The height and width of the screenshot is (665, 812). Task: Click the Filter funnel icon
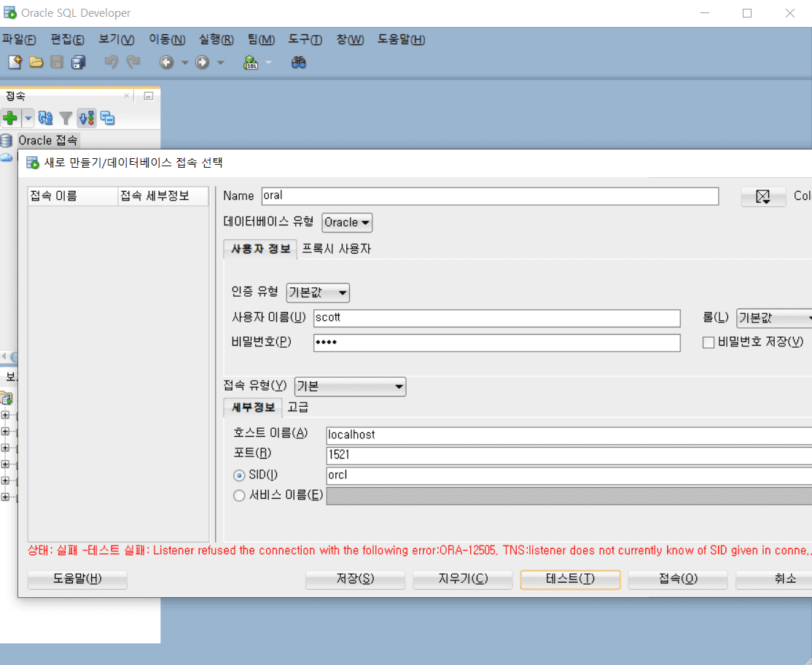pyautogui.click(x=66, y=119)
